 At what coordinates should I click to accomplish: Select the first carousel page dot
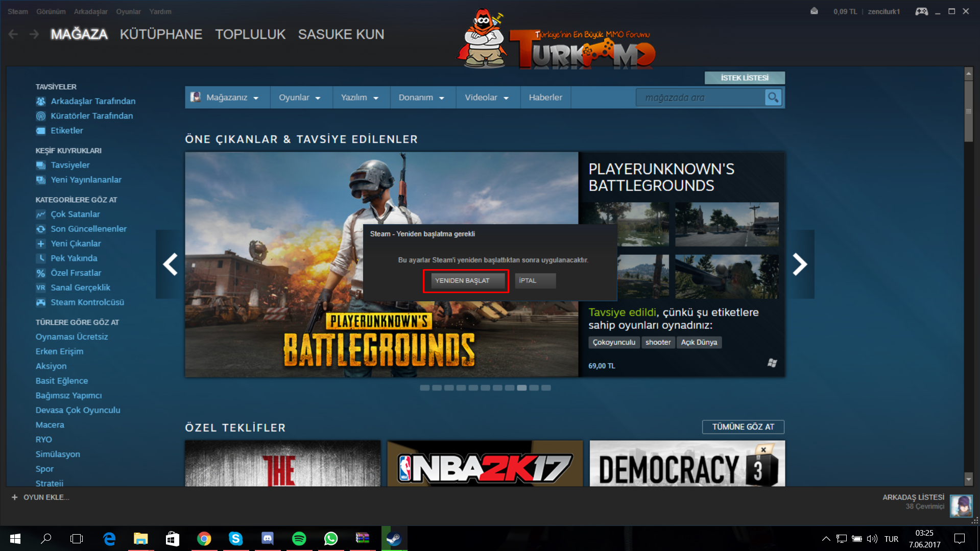[424, 388]
